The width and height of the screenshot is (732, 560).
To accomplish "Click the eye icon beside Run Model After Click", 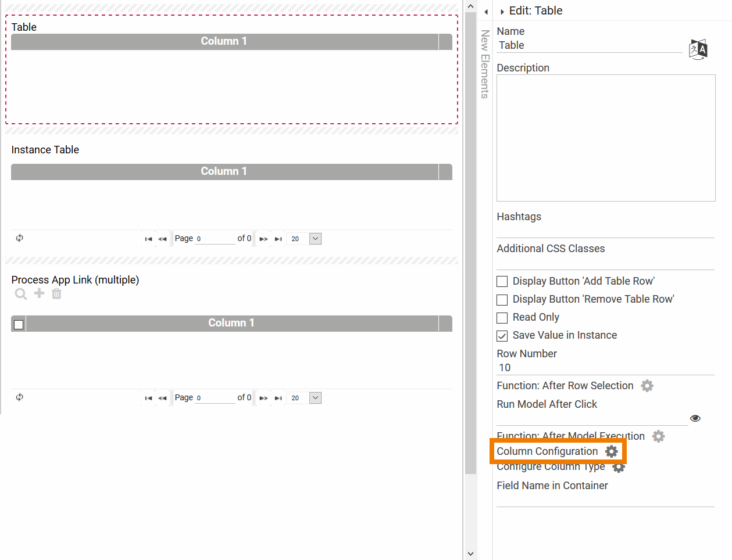I will coord(695,418).
